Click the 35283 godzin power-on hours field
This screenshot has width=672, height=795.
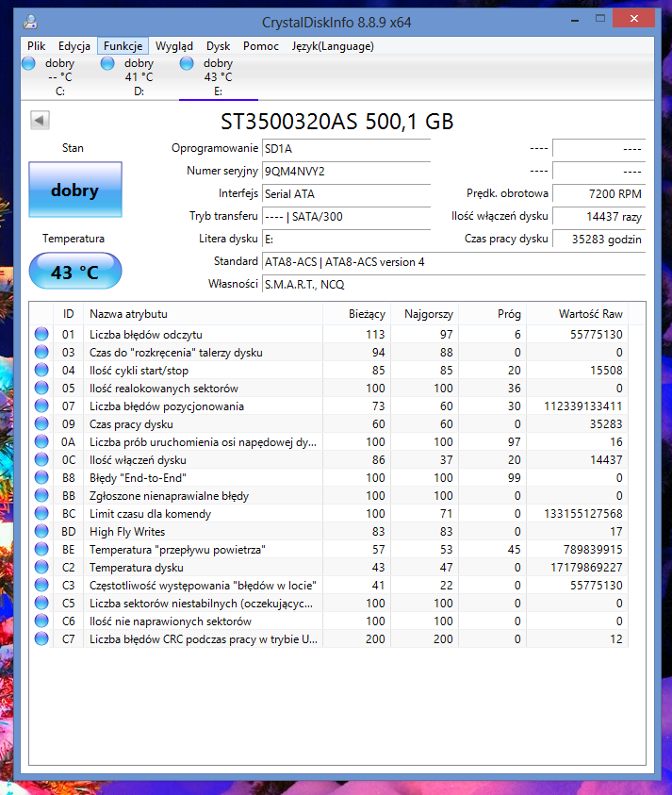[599, 239]
